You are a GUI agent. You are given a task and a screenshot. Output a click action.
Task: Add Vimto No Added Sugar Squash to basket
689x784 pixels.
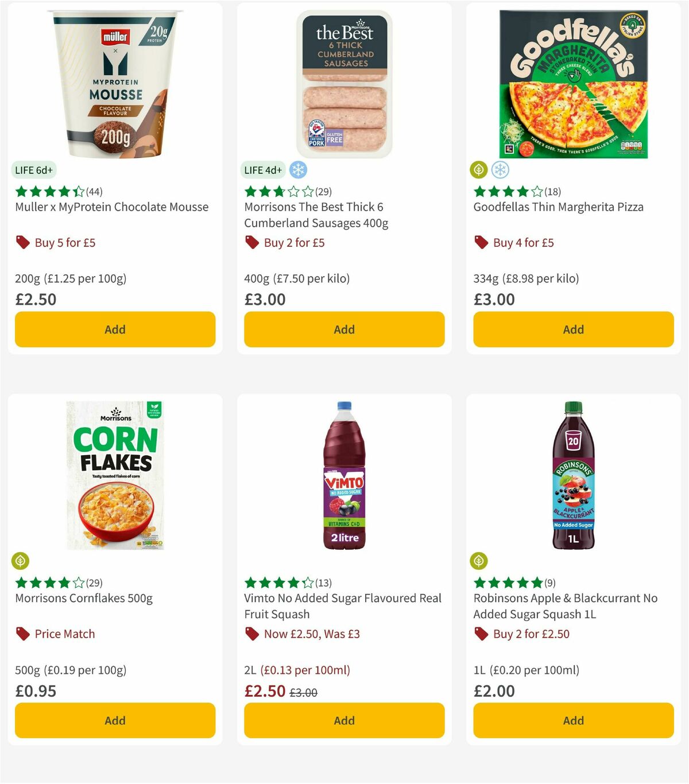[343, 720]
